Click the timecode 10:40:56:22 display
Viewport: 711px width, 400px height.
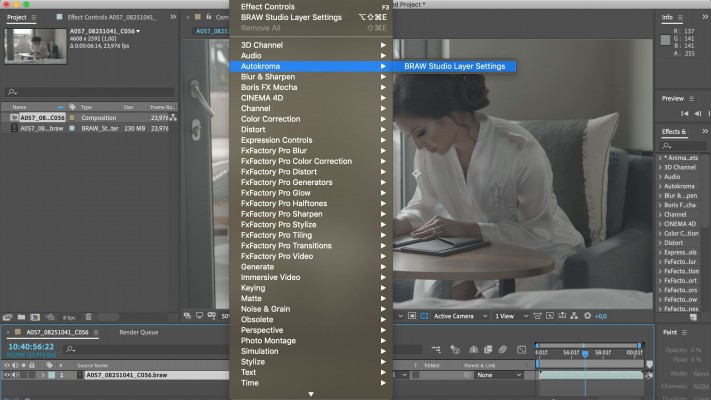coord(31,346)
